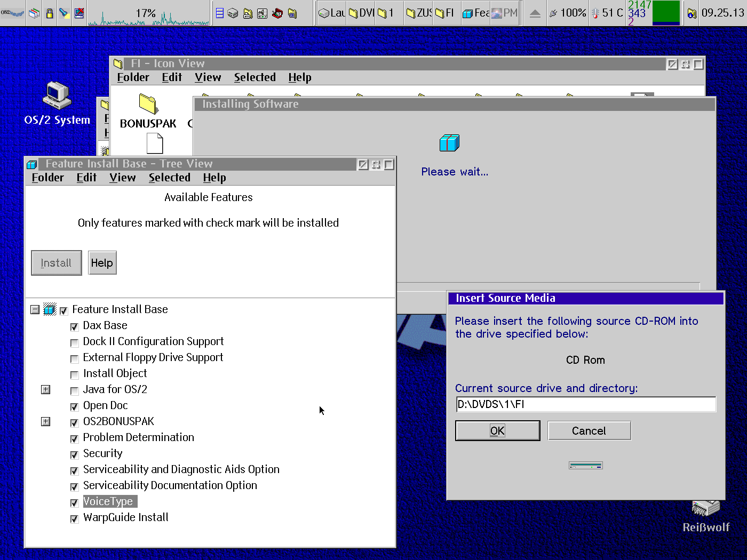Click the flashlight find objects icon

coord(65,13)
